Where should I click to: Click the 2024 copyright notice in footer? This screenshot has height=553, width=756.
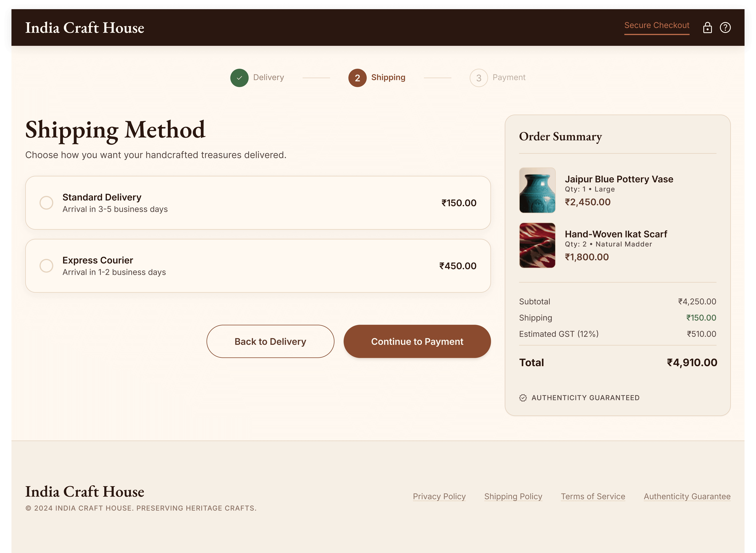click(x=141, y=508)
